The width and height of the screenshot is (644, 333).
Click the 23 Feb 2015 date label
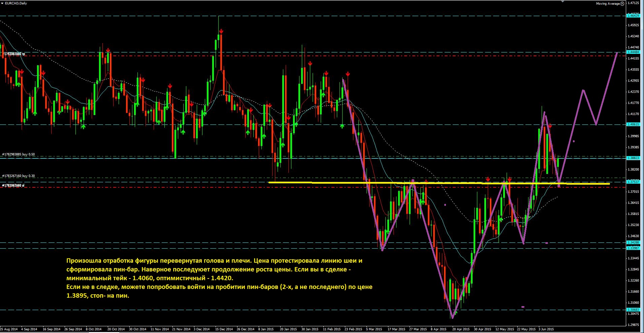click(x=353, y=329)
